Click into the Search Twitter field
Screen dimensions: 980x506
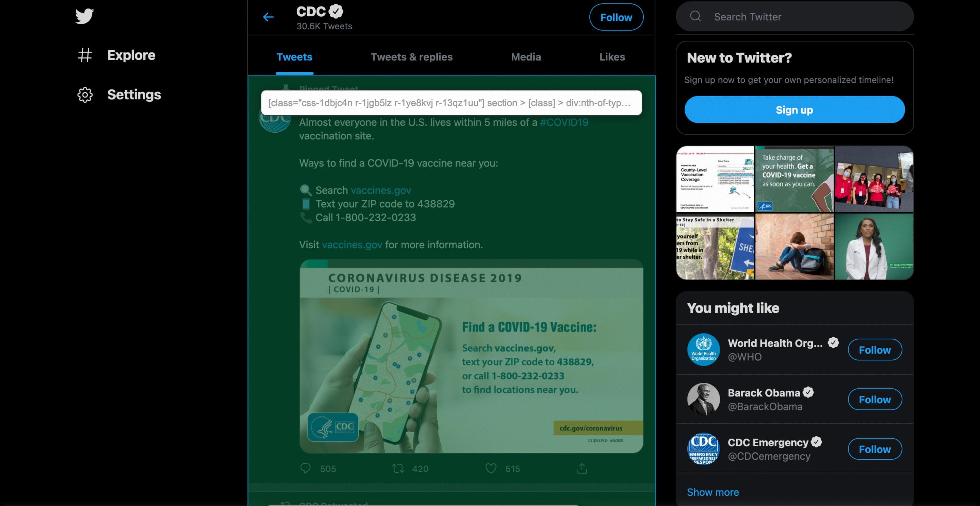[794, 16]
